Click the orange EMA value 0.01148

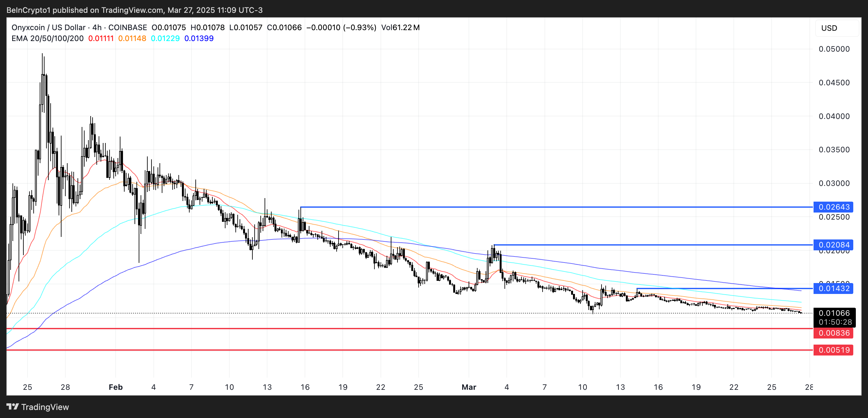coord(132,38)
